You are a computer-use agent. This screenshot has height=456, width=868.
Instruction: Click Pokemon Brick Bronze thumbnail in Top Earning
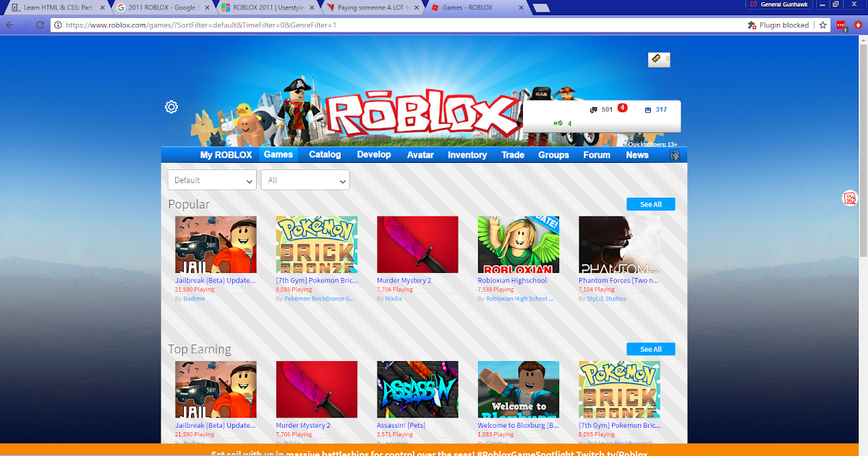coord(619,389)
